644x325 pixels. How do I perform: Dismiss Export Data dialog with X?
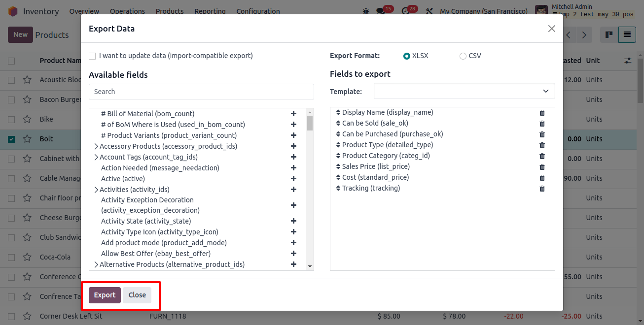[x=552, y=29]
